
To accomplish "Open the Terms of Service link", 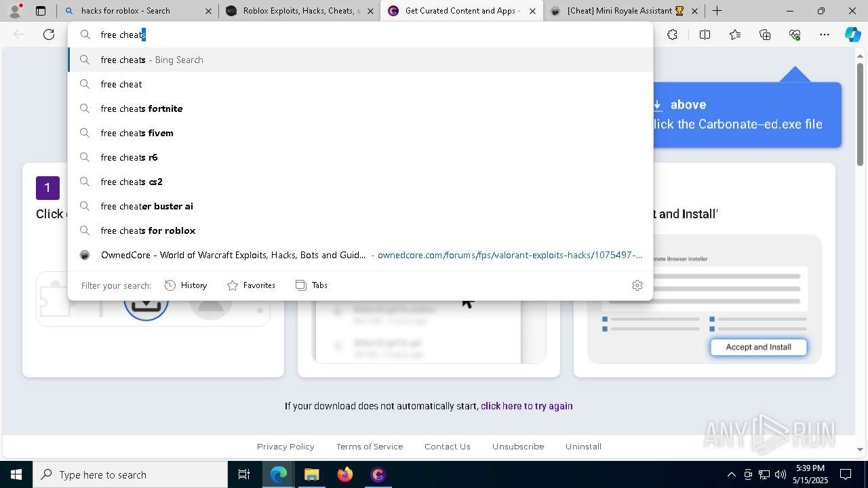I will coord(370,447).
